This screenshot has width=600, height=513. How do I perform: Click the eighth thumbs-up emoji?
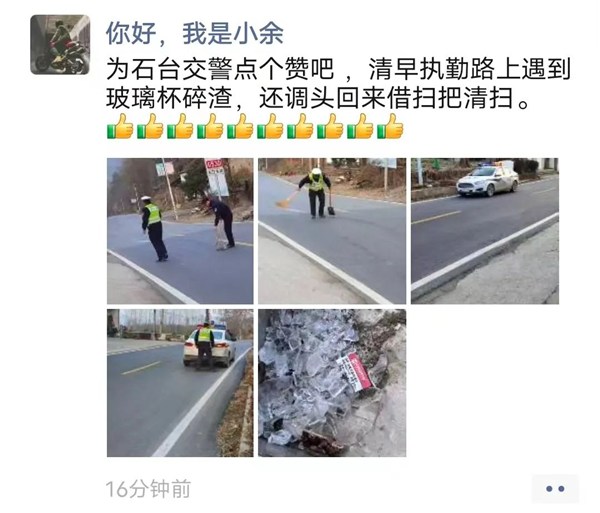330,126
